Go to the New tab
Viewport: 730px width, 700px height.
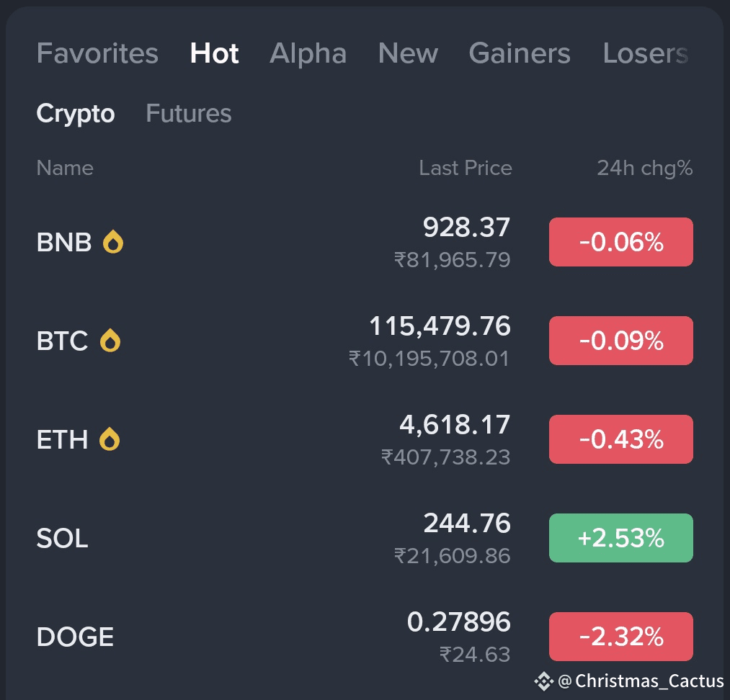coord(408,53)
